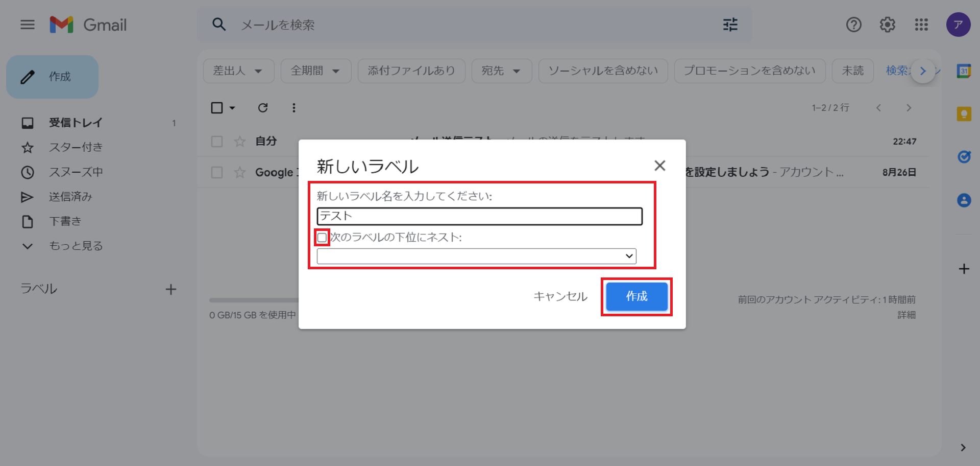The image size is (980, 466).
Task: Expand the parent label dropdown in dialog
Action: tap(476, 256)
